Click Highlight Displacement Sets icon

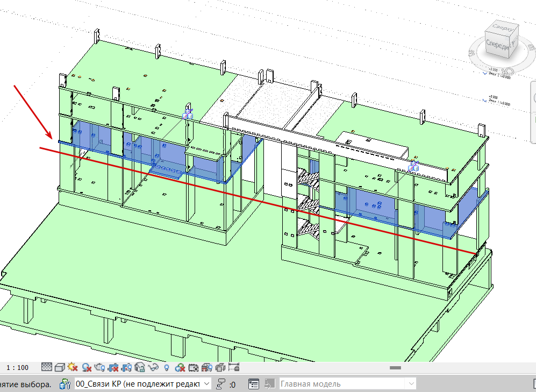[x=220, y=367]
